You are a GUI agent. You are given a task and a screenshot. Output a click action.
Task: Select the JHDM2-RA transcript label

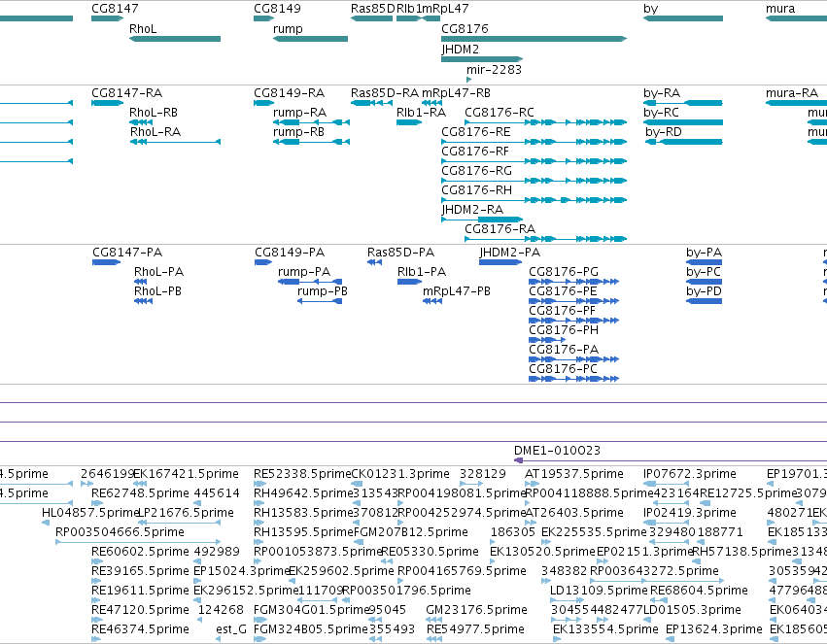pos(472,210)
